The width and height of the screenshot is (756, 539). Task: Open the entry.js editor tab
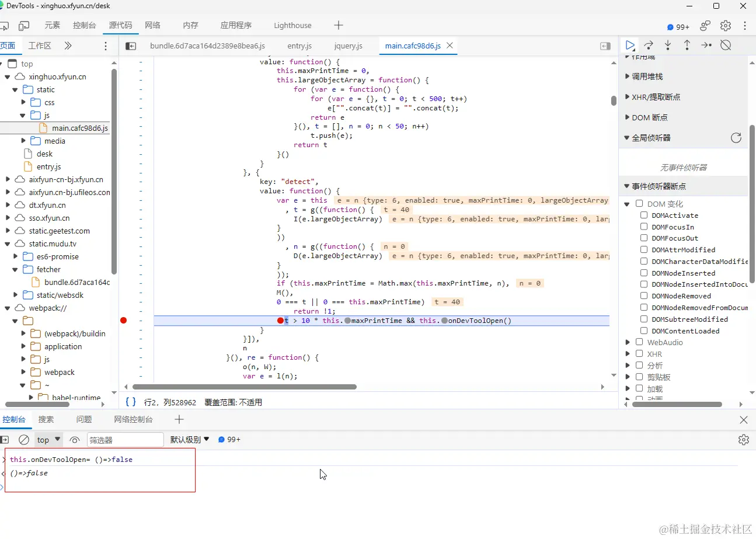(299, 46)
